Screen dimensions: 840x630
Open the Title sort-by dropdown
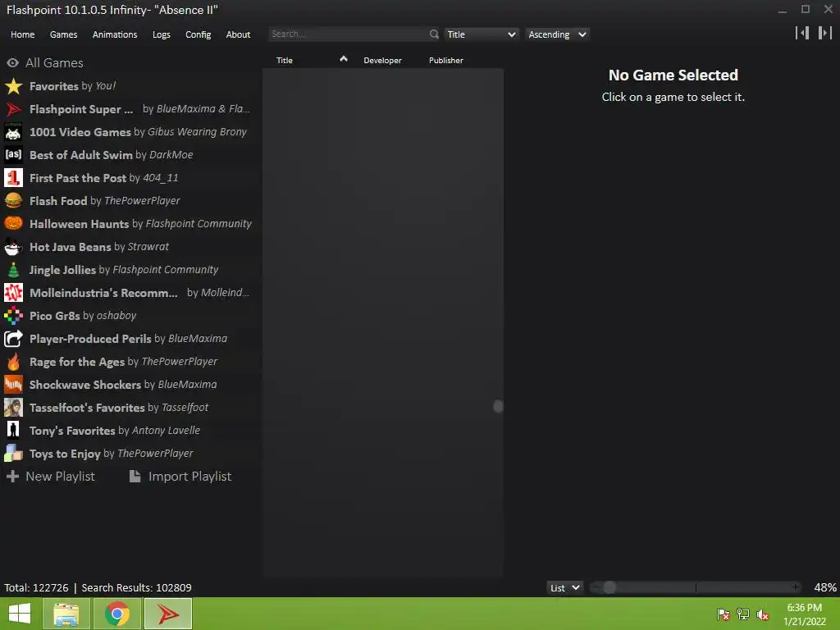pos(481,34)
